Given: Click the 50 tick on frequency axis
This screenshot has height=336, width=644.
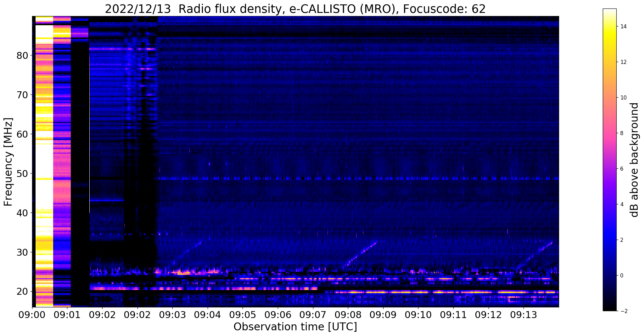Looking at the screenshot, I should tap(22, 174).
